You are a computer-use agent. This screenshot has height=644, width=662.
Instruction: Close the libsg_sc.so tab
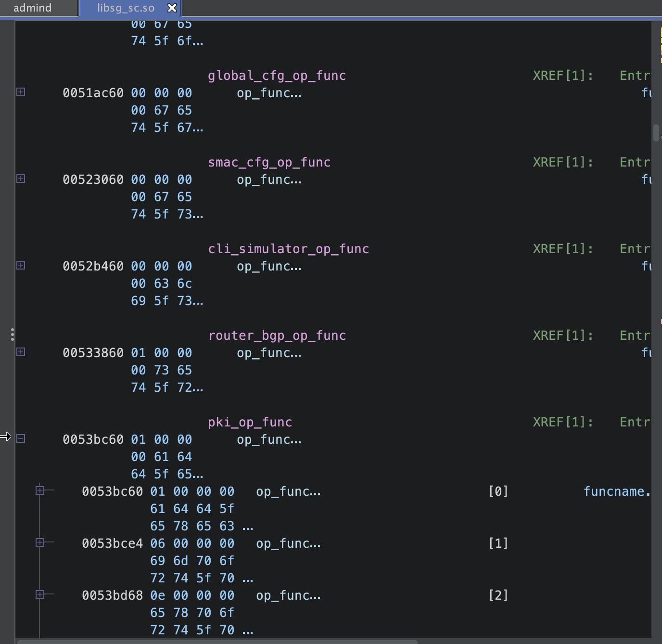point(172,8)
